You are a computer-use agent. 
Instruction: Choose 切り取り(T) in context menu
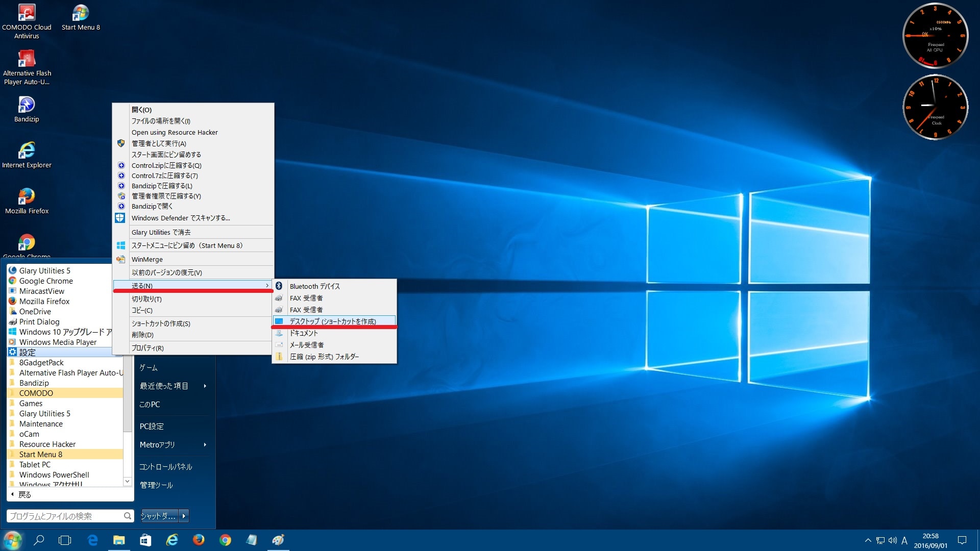click(x=193, y=299)
